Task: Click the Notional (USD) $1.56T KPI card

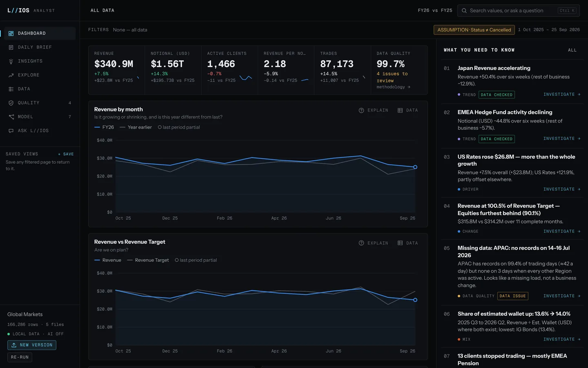Action: (x=173, y=70)
